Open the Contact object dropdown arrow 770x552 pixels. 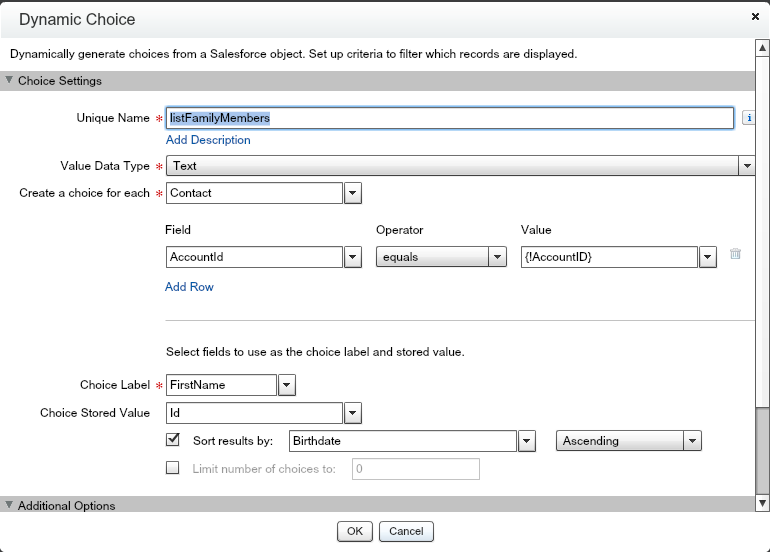point(353,193)
